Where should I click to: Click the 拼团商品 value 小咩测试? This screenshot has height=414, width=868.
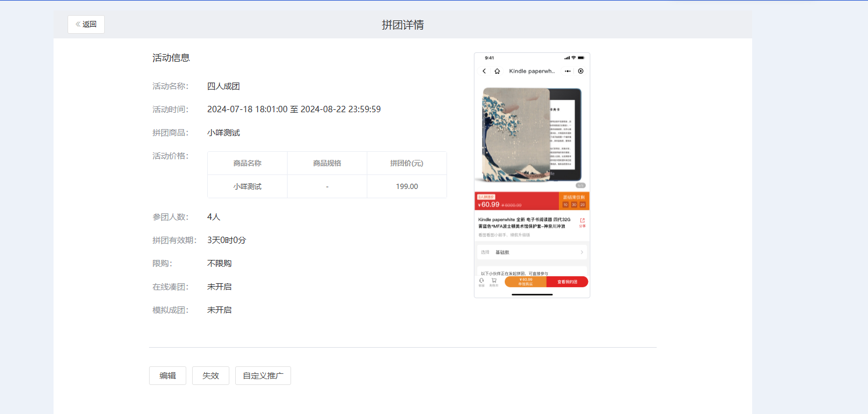pyautogui.click(x=224, y=133)
